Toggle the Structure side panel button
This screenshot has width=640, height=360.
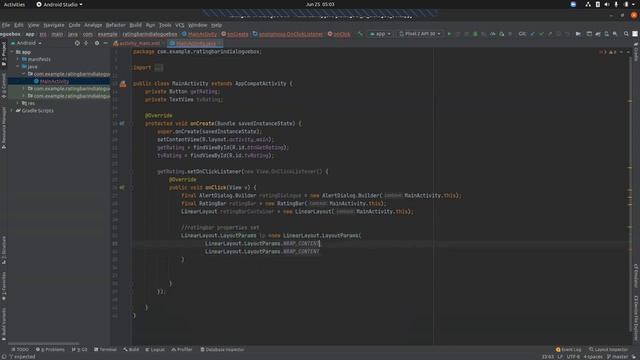click(4, 250)
